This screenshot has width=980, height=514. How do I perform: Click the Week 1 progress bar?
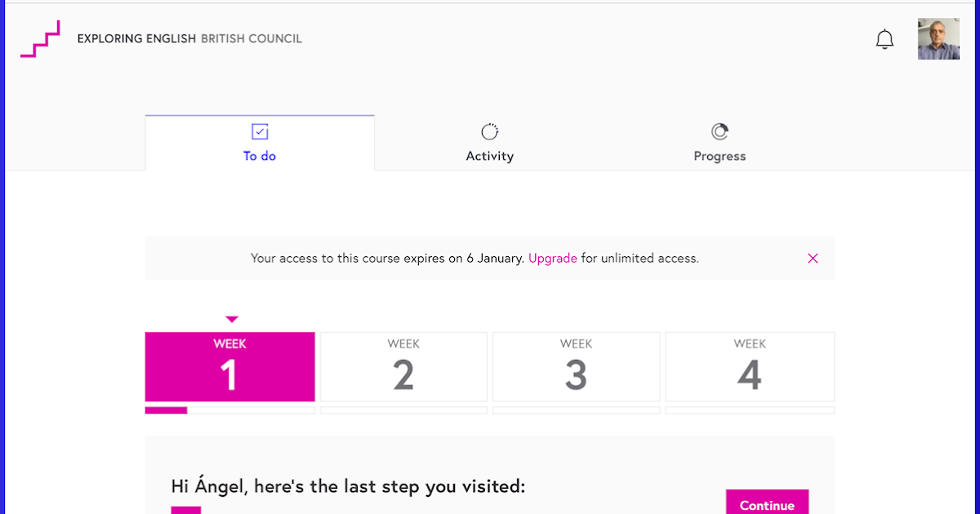pos(229,410)
